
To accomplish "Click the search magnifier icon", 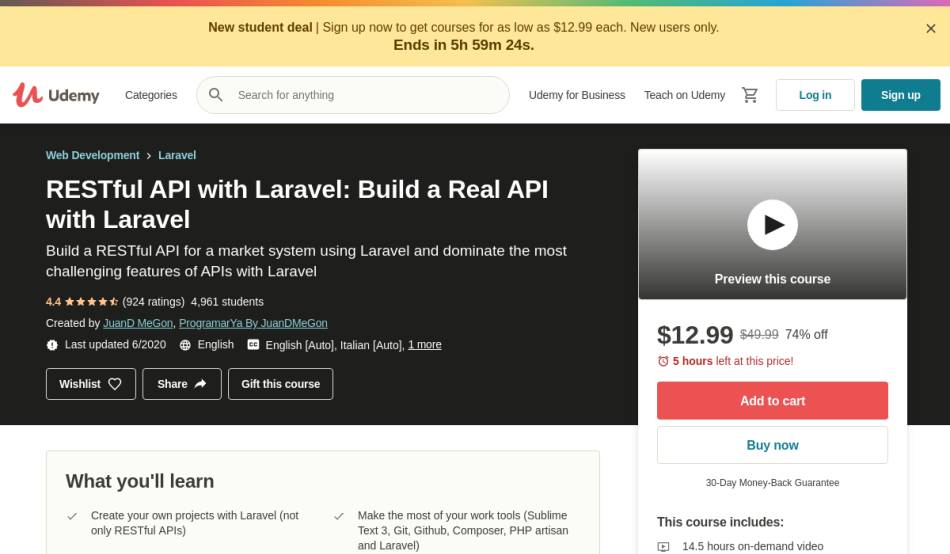I will coord(216,95).
